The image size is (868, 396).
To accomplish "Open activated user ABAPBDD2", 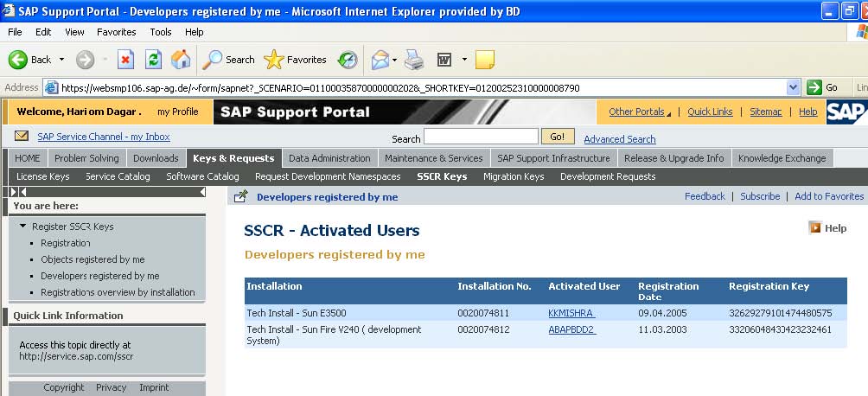I will (x=571, y=329).
